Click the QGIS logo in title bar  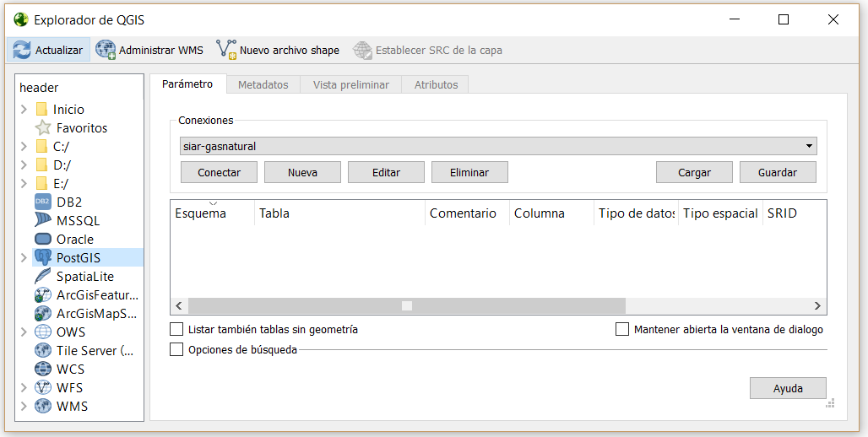coord(21,20)
